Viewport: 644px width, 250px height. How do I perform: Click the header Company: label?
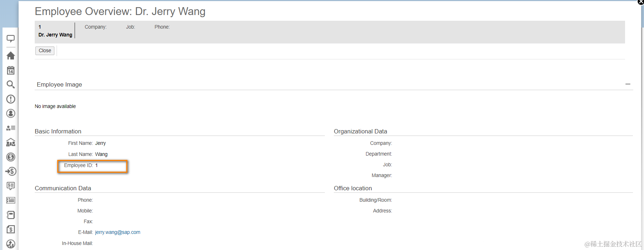(96, 27)
